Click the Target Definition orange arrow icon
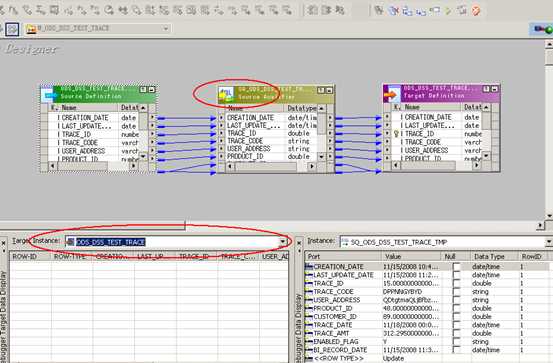 391,94
